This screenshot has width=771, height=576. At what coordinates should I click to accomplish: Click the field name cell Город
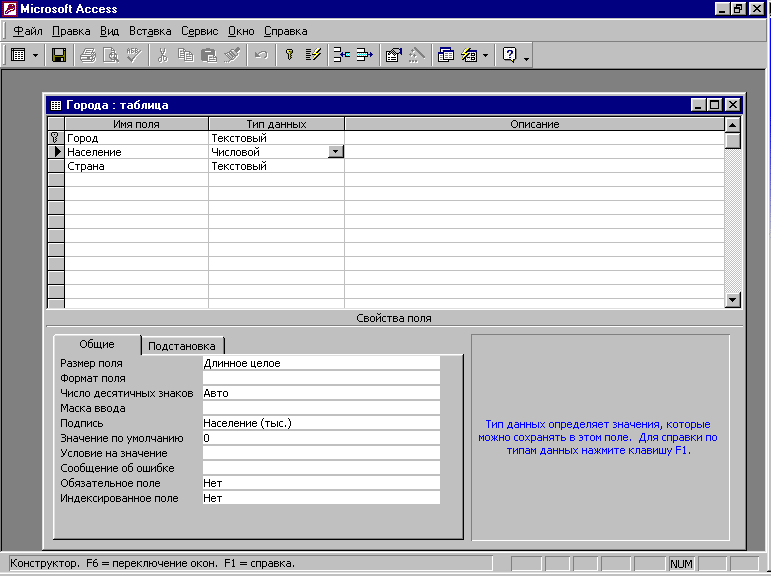coord(137,138)
